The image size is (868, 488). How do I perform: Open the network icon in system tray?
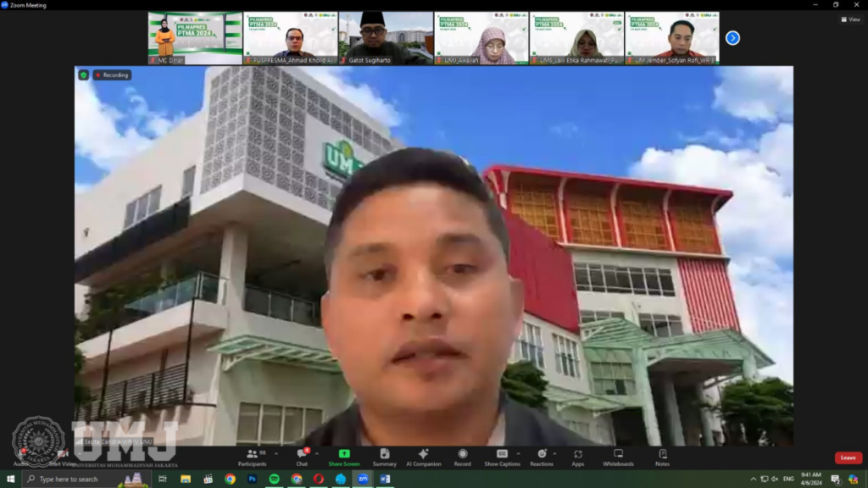pyautogui.click(x=764, y=480)
